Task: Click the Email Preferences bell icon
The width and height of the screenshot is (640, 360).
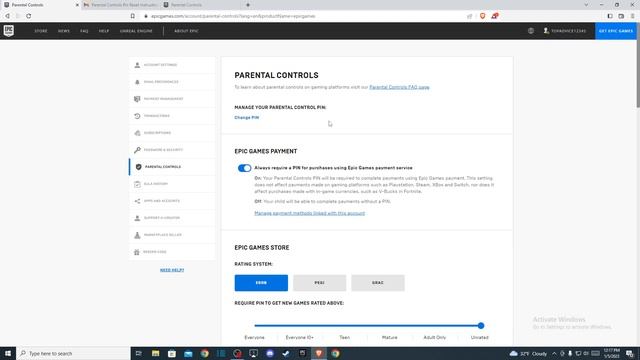Action: 137,82
